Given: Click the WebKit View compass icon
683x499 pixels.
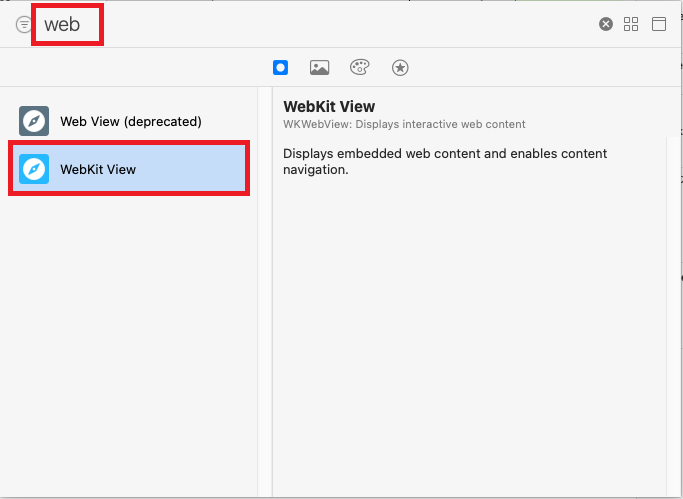Looking at the screenshot, I should pos(34,169).
